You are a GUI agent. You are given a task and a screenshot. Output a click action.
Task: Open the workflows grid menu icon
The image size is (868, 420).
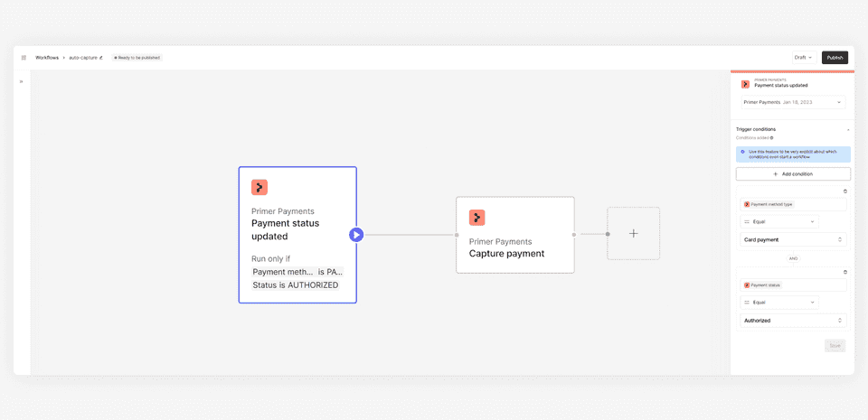pos(24,58)
